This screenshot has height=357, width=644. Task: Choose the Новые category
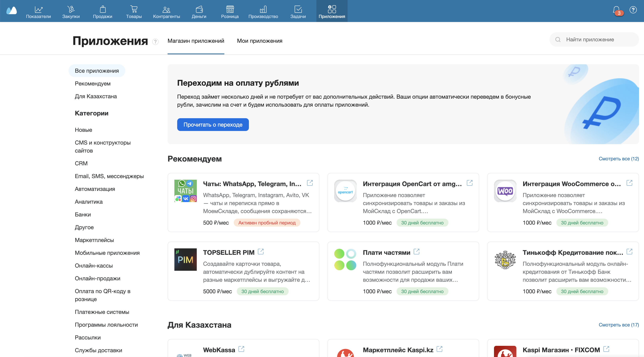(x=83, y=130)
